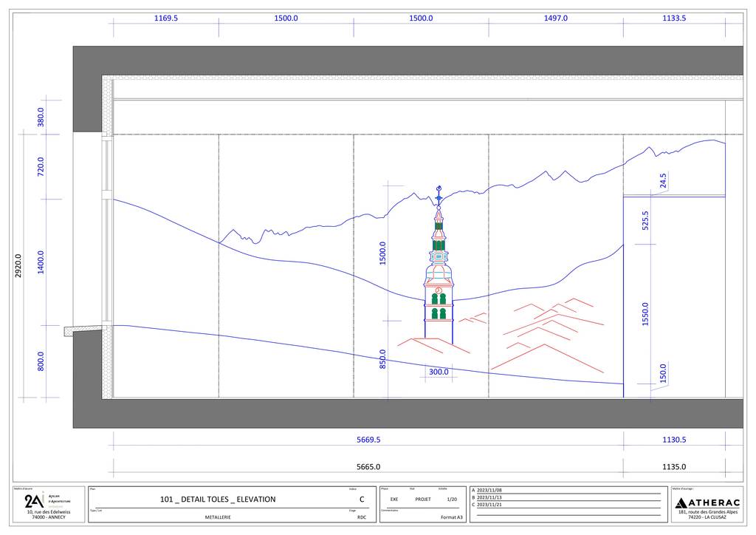Image resolution: width=756 pixels, height=535 pixels.
Task: Click the 2920.0 overall height dimension
Action: 18,265
